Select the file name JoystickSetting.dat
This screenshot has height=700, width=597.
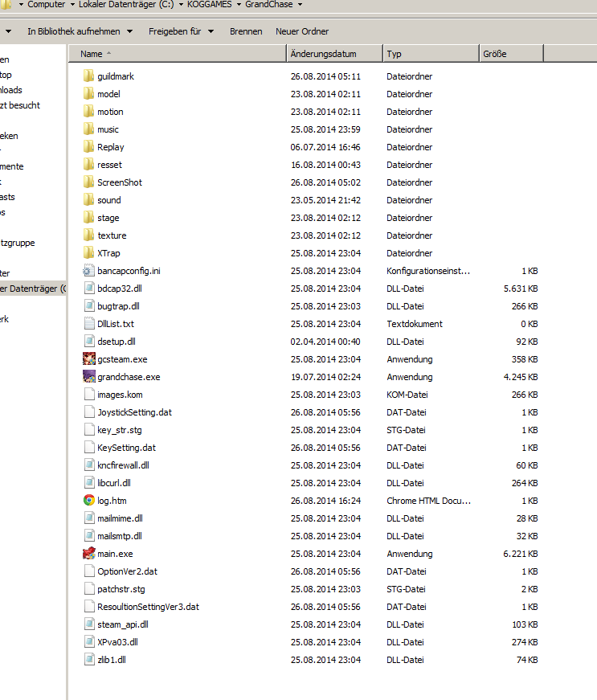point(134,412)
